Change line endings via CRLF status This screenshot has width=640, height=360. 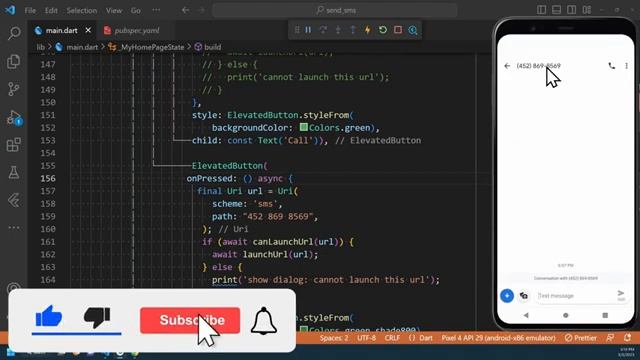coord(392,338)
